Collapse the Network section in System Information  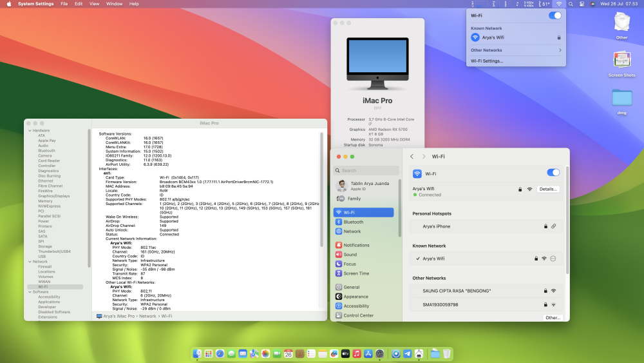(30, 262)
